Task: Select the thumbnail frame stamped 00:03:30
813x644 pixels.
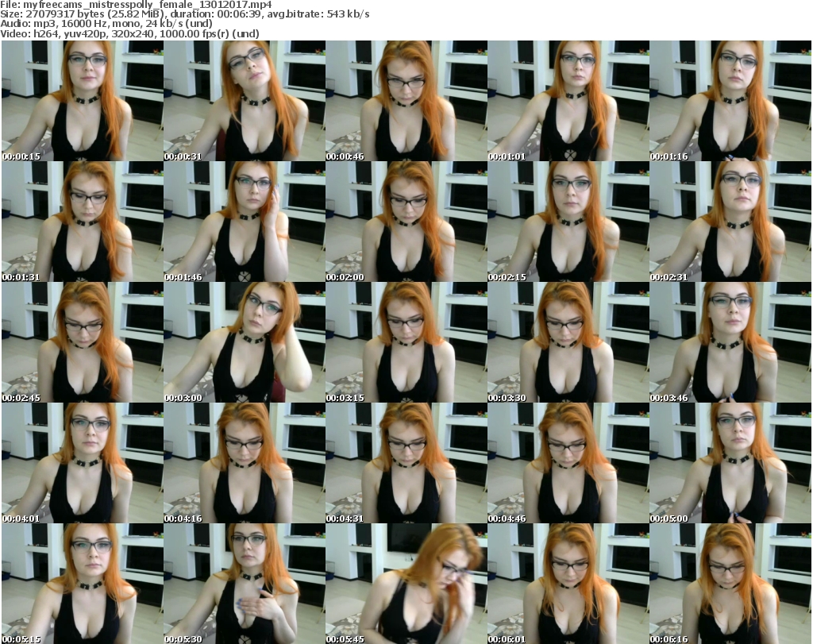Action: click(x=568, y=342)
